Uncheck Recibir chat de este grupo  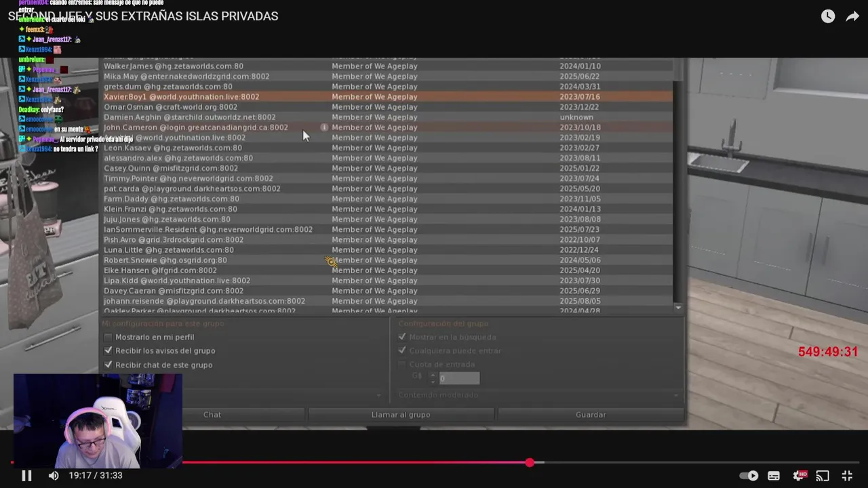coord(108,365)
